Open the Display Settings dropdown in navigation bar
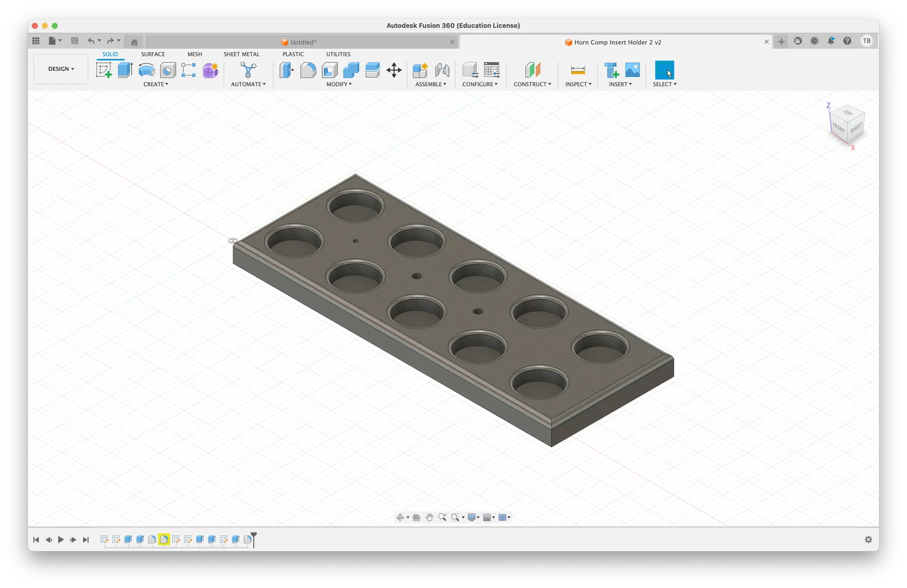Viewport: 907px width, 588px height. [473, 517]
